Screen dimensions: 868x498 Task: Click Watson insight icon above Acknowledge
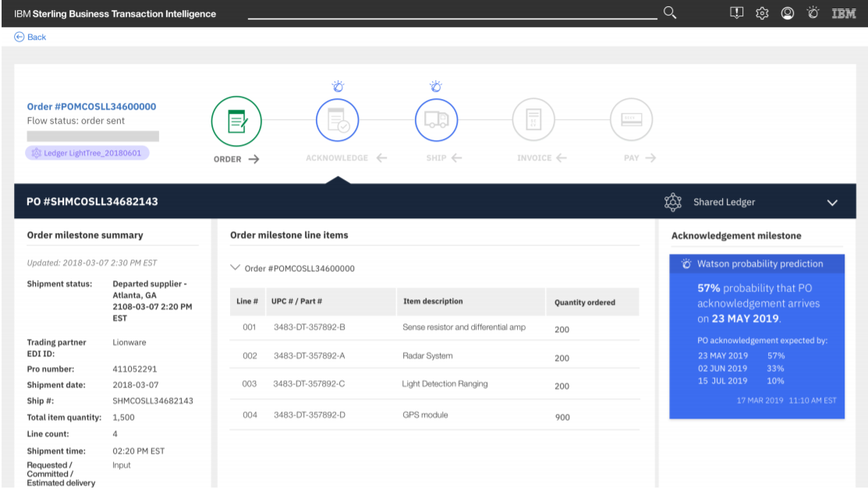coord(338,87)
